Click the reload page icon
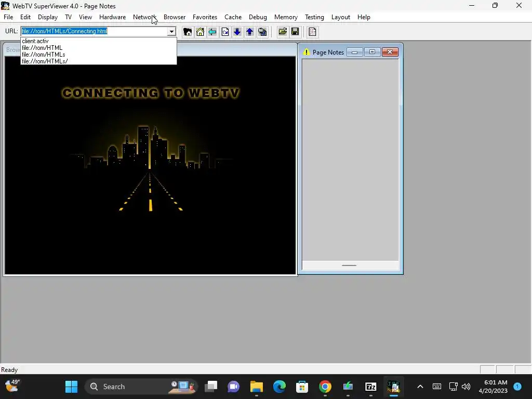 pyautogui.click(x=225, y=32)
